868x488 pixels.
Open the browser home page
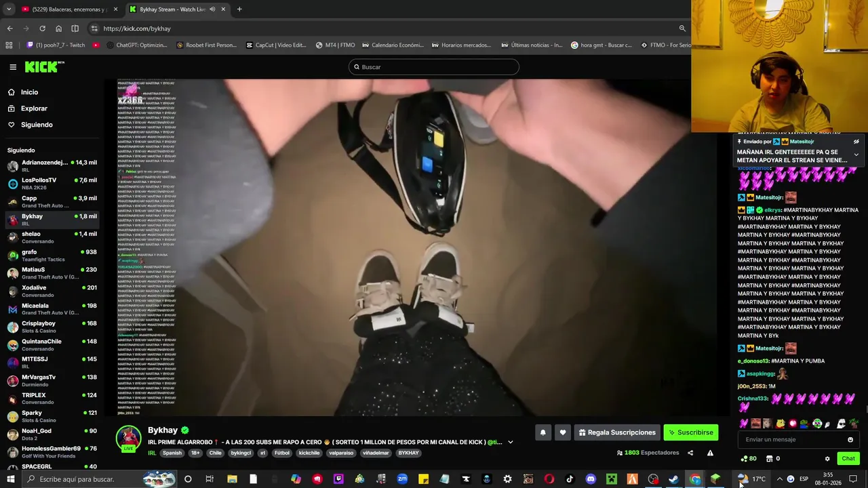[x=58, y=28]
